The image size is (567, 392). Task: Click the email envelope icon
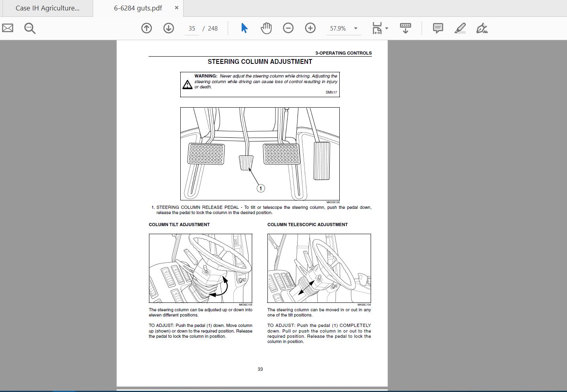pyautogui.click(x=8, y=28)
